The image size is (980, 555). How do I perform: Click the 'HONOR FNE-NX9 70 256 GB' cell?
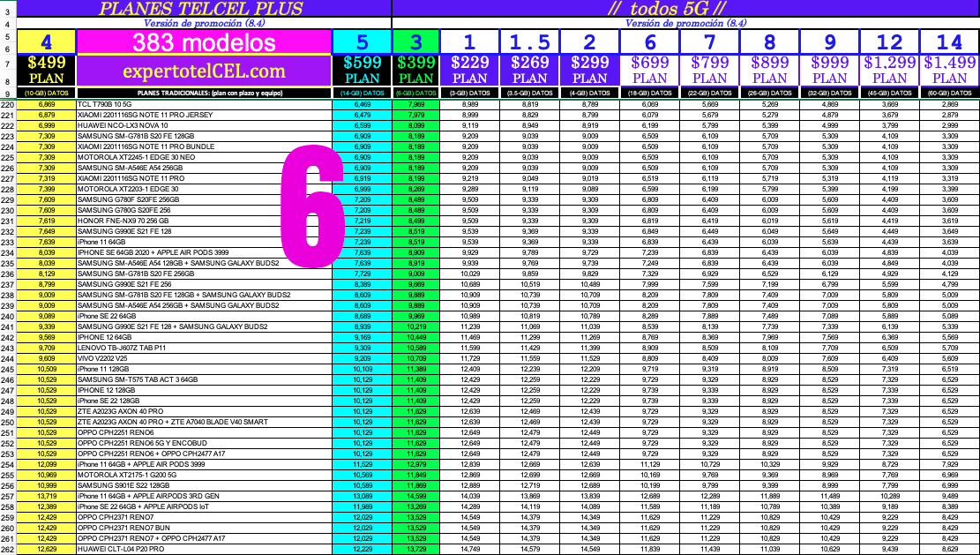(x=204, y=221)
